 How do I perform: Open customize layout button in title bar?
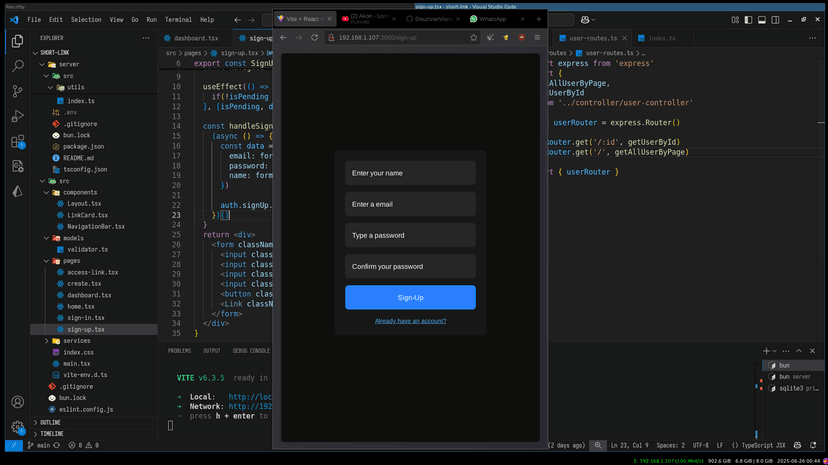(735, 20)
